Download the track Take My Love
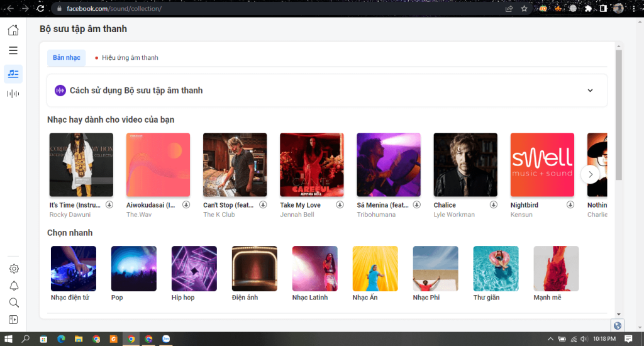The height and width of the screenshot is (346, 644). (340, 205)
